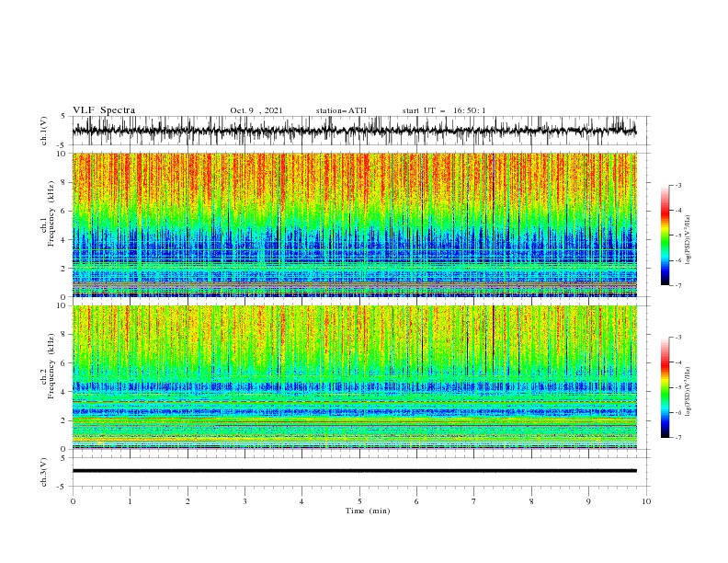
Task: Click the ch.1 spectrogram color scale bar
Action: point(665,236)
